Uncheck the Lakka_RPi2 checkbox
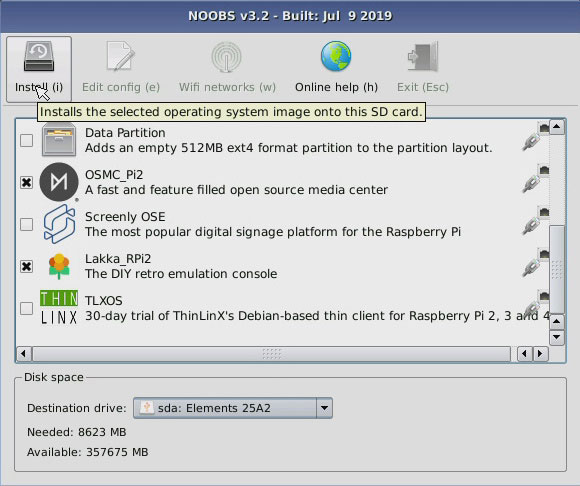The width and height of the screenshot is (580, 486). [26, 266]
